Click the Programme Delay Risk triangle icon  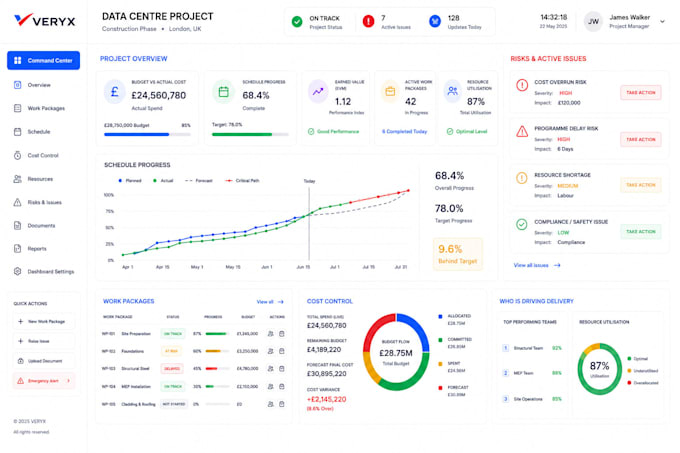[x=522, y=131]
